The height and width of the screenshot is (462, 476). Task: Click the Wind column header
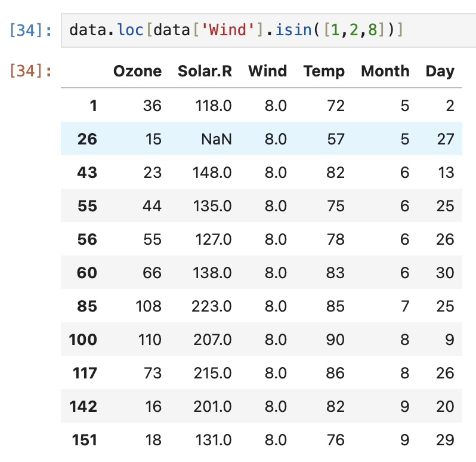point(267,71)
